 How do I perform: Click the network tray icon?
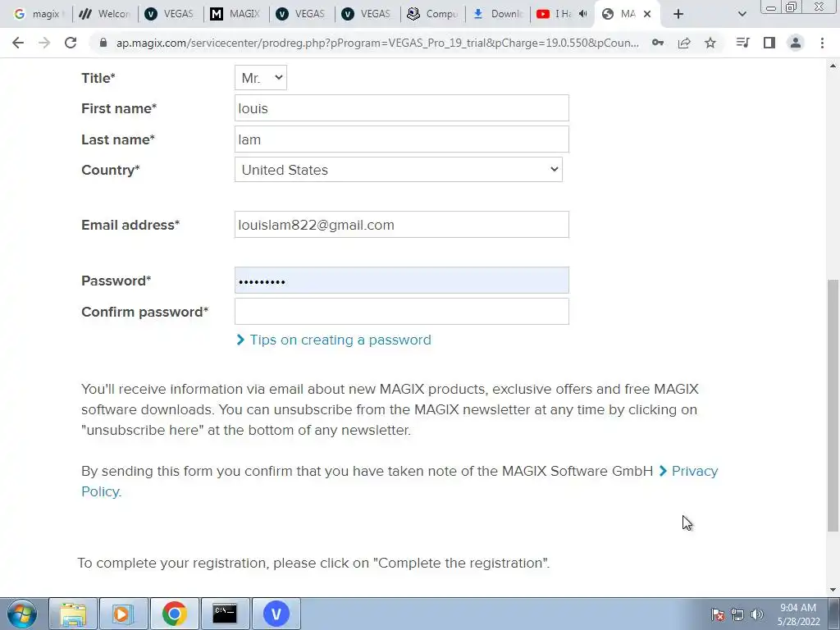(x=737, y=614)
